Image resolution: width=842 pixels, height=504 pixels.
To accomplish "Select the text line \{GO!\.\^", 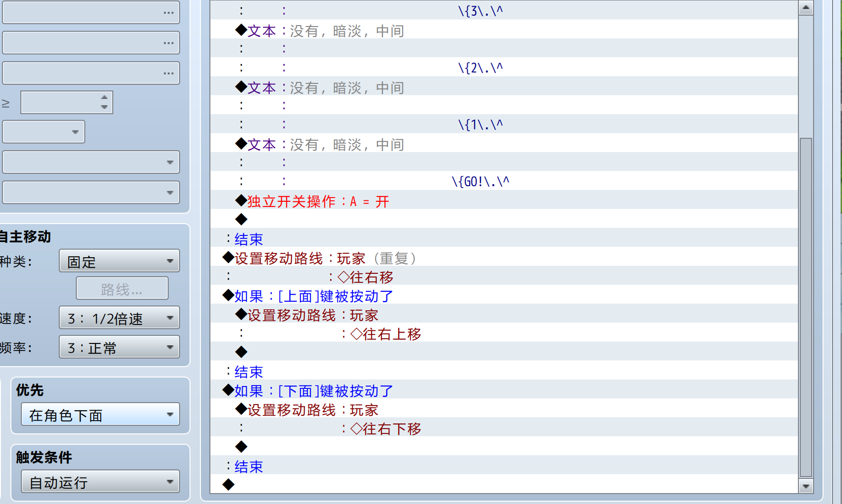I will pos(504,181).
